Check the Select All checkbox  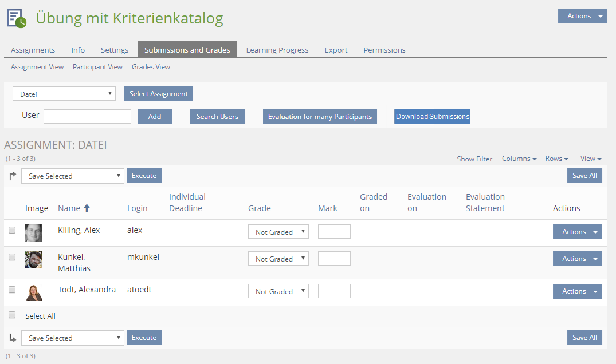tap(12, 315)
